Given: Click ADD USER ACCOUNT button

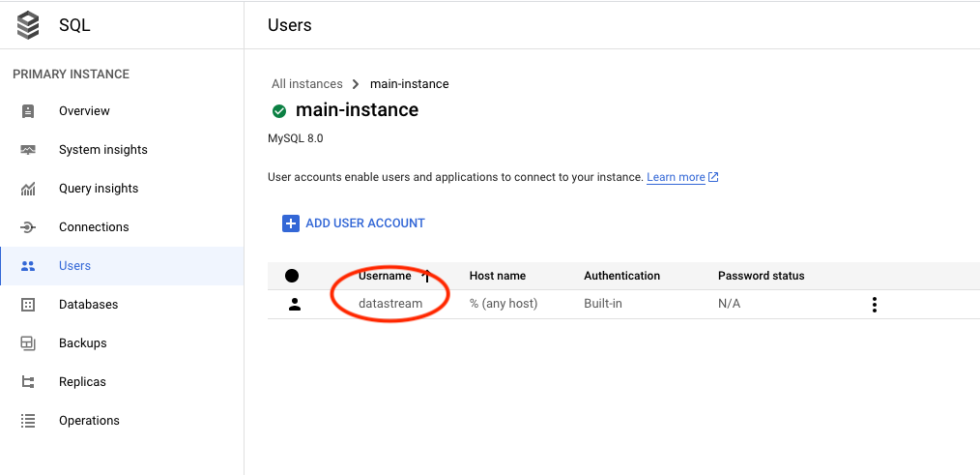Looking at the screenshot, I should click(x=364, y=223).
